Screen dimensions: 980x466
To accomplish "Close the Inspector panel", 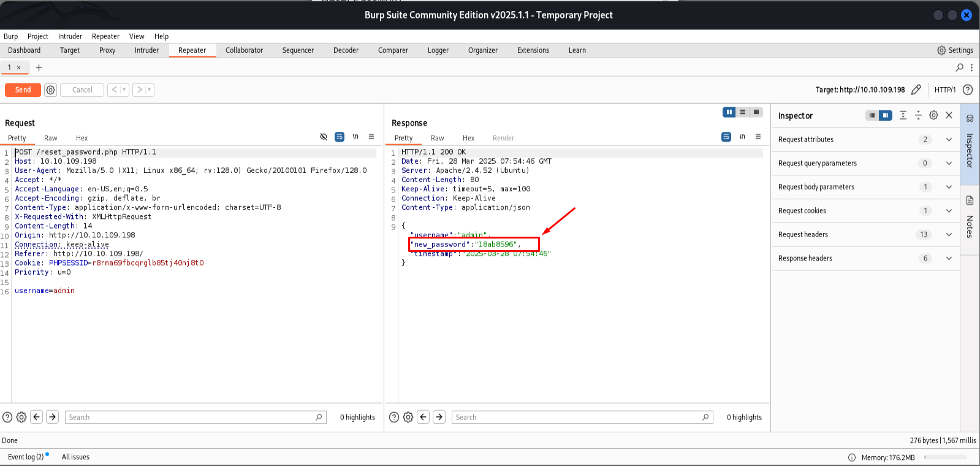I will click(949, 115).
